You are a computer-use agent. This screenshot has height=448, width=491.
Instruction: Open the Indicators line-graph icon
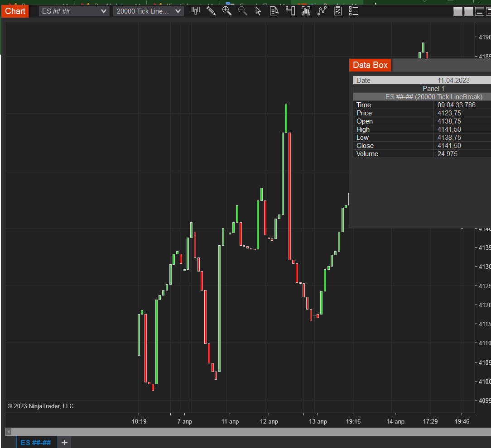point(322,11)
